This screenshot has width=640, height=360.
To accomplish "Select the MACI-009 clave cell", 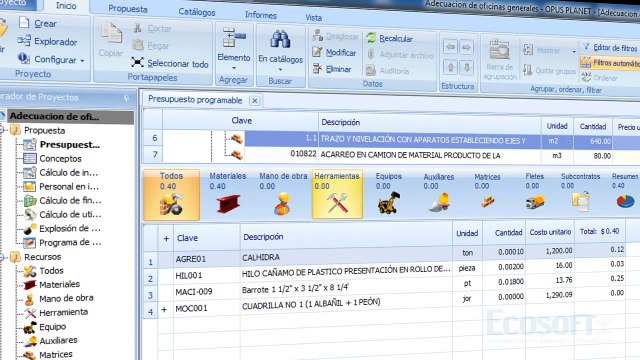I will pos(207,292).
